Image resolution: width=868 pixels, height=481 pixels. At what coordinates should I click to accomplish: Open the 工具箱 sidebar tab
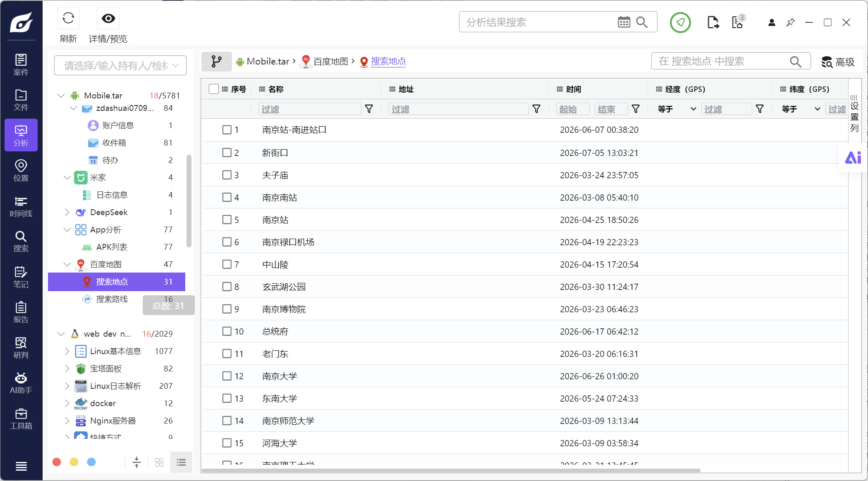point(21,418)
